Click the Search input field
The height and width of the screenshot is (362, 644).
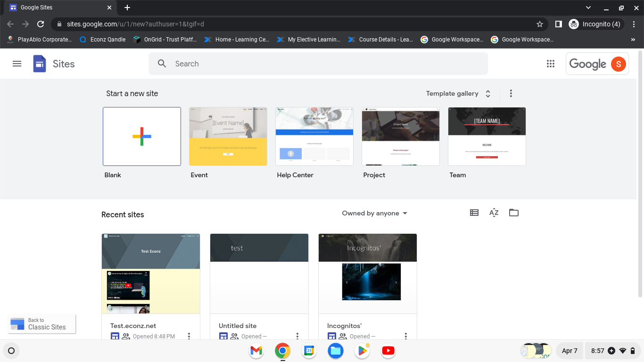[318, 64]
